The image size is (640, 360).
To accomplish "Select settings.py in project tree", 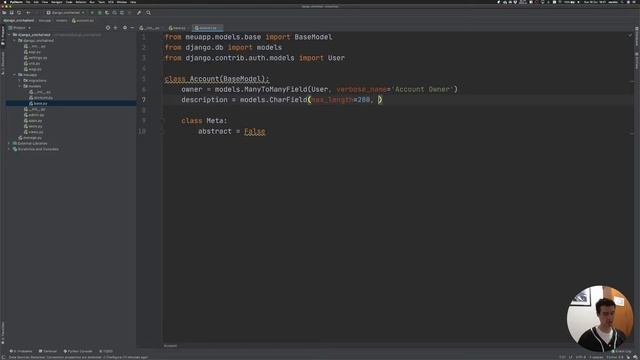I will click(36, 58).
